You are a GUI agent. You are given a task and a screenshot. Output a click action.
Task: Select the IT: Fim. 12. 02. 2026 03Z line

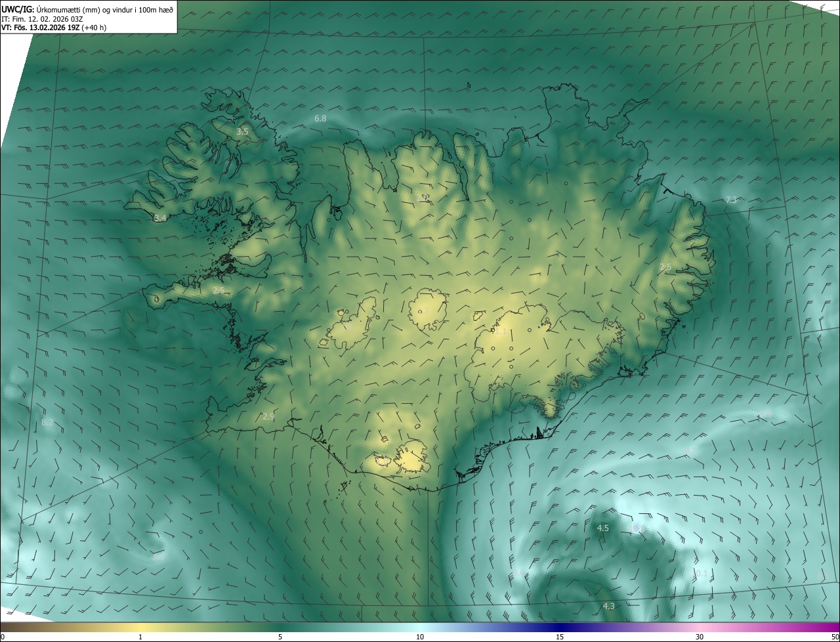click(x=42, y=18)
